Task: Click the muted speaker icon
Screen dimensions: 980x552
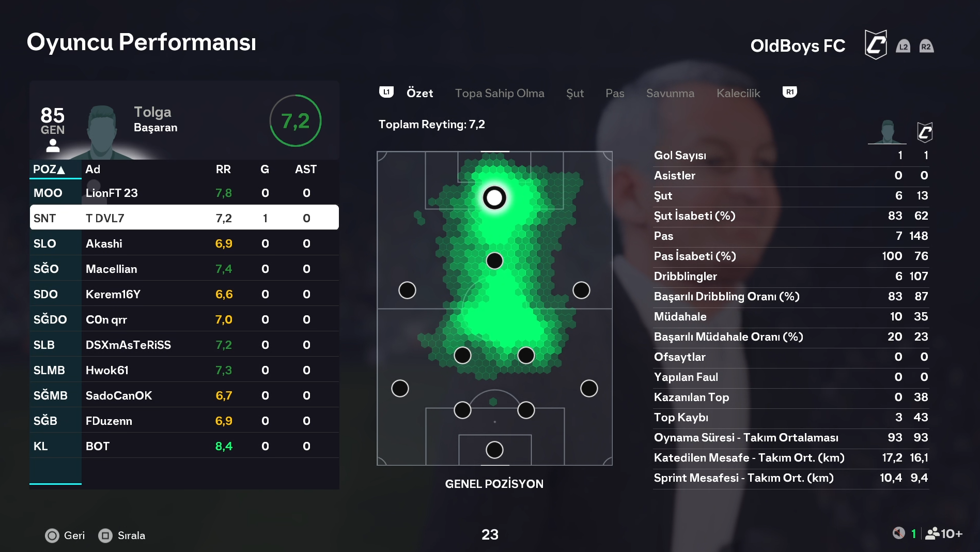Action: click(898, 533)
